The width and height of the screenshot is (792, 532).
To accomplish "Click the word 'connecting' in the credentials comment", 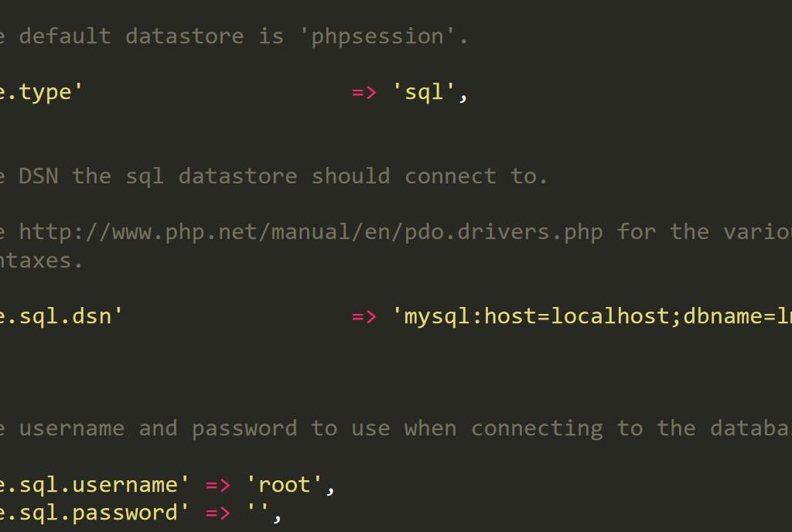I will click(537, 428).
